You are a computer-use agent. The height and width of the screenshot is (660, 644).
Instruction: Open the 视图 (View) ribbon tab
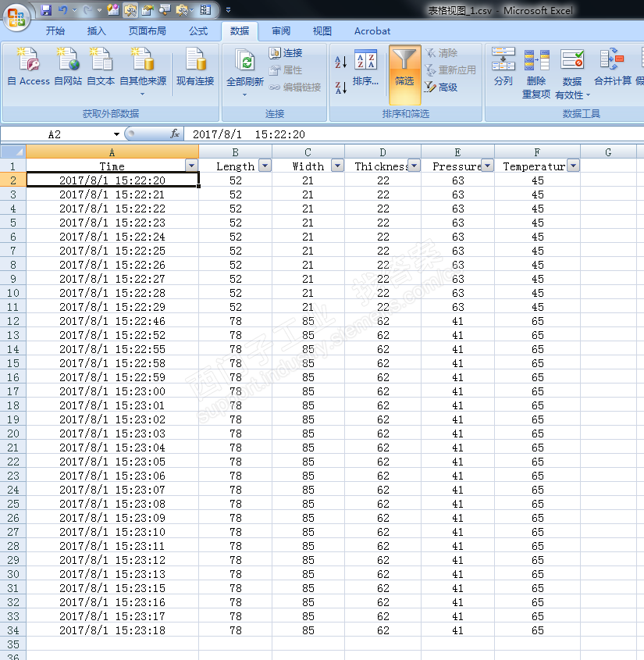pyautogui.click(x=322, y=31)
